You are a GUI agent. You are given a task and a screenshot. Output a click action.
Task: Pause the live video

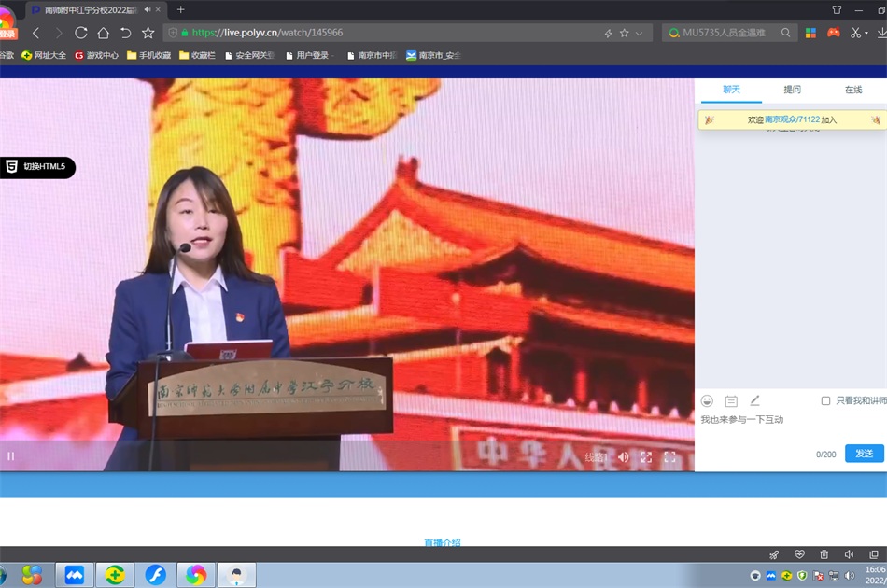click(x=11, y=456)
